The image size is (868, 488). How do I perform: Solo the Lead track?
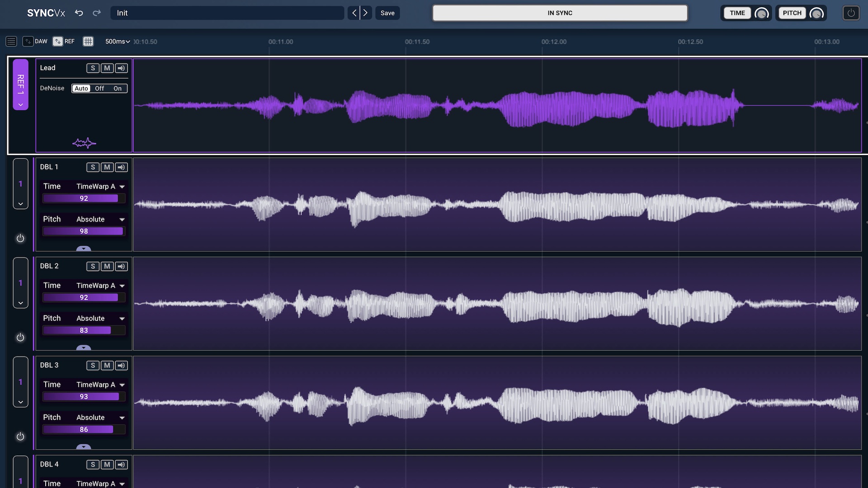(93, 68)
